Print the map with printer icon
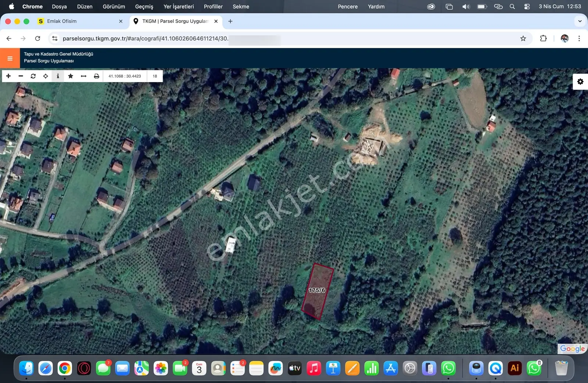The image size is (588, 383). (x=96, y=76)
